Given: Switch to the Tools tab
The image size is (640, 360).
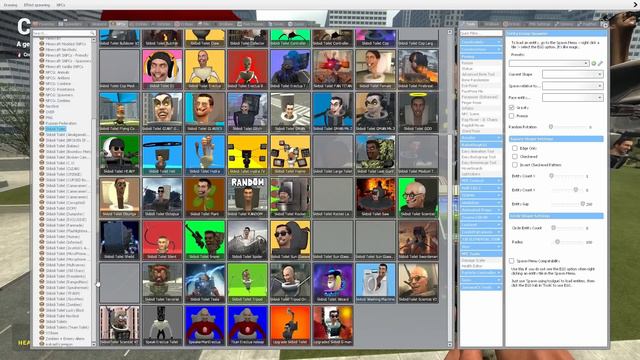Looking at the screenshot, I should [x=468, y=24].
